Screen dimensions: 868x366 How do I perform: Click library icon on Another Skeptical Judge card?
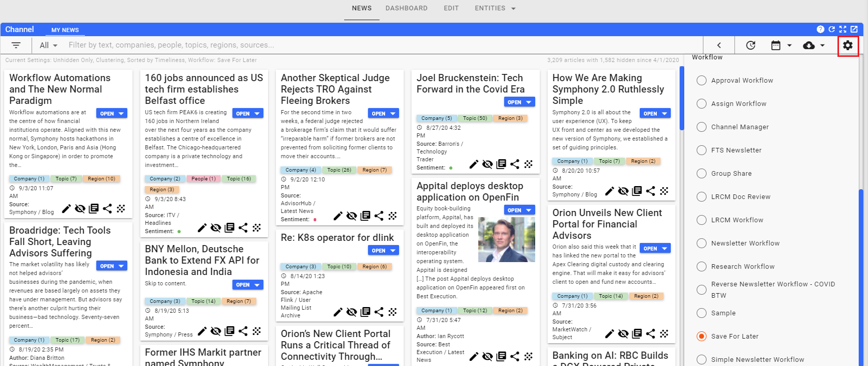click(365, 216)
